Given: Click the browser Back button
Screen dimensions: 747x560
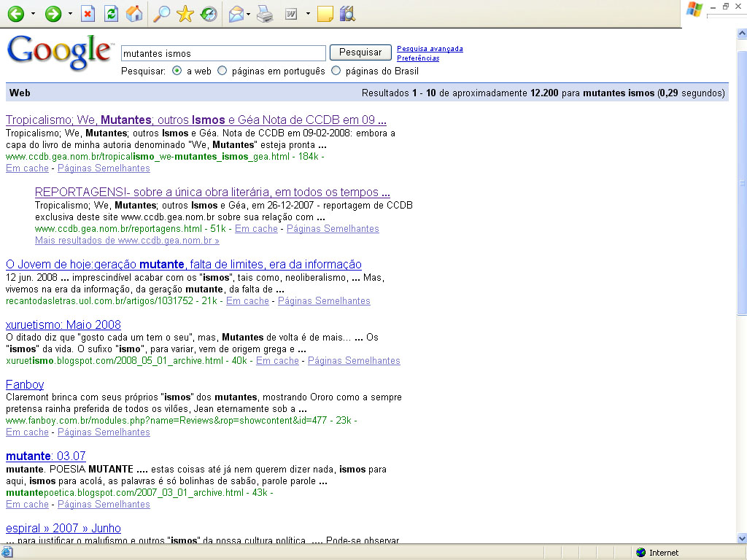Looking at the screenshot, I should coord(15,14).
